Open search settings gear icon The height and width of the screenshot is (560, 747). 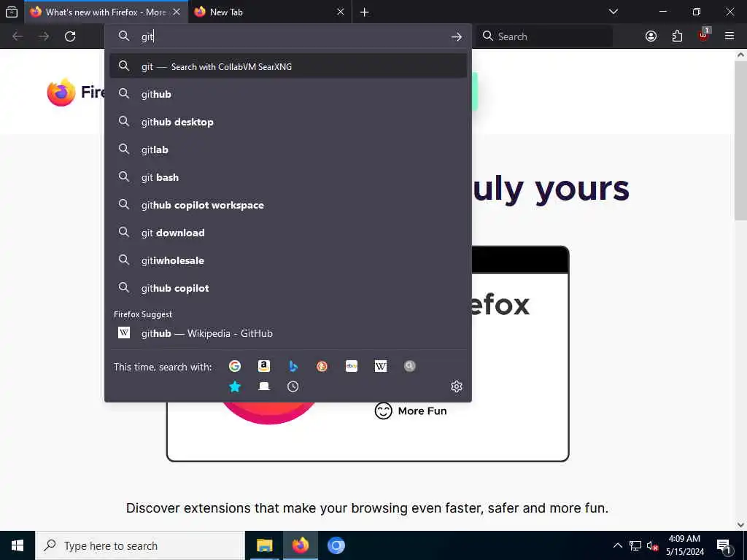pos(457,386)
